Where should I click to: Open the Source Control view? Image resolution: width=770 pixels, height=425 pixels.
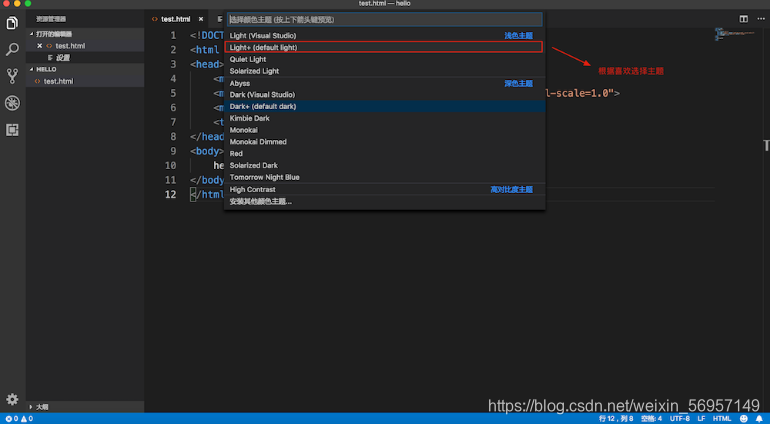coord(12,76)
